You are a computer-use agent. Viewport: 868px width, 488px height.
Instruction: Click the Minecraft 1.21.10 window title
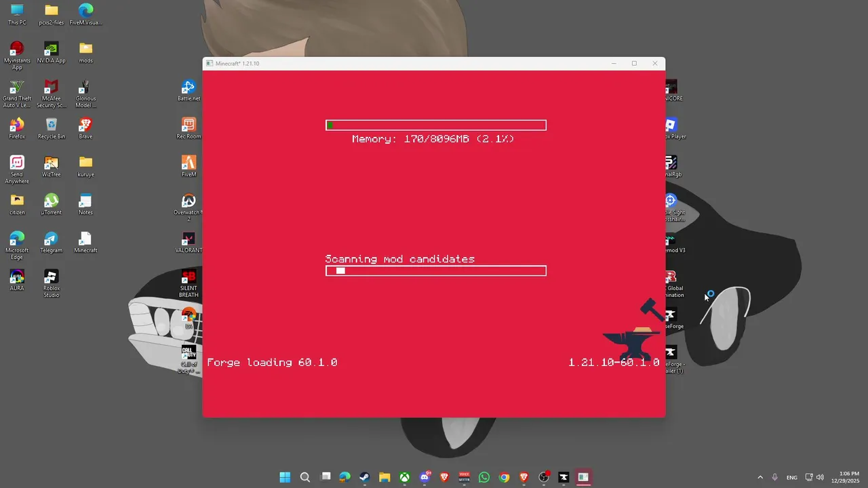(x=237, y=64)
